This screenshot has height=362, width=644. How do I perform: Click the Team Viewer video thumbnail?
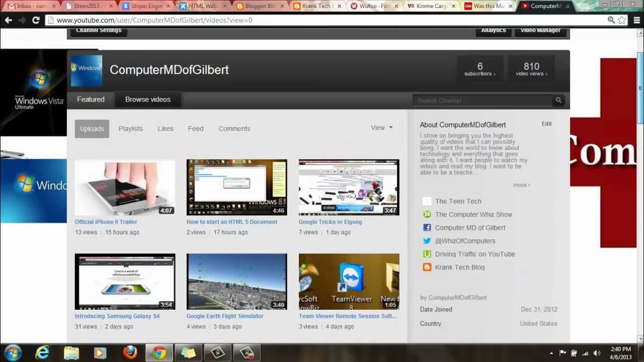click(x=349, y=282)
